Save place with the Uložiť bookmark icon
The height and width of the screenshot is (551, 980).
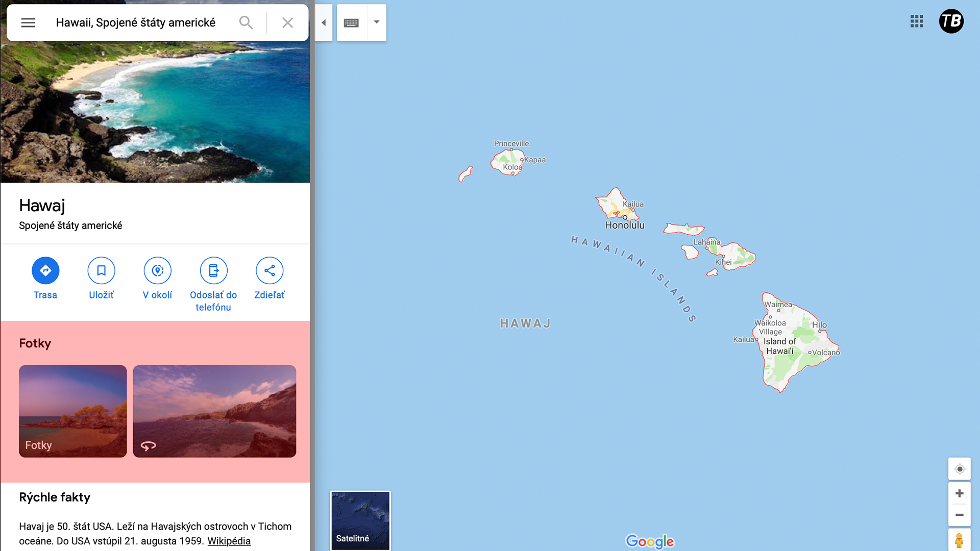(101, 270)
